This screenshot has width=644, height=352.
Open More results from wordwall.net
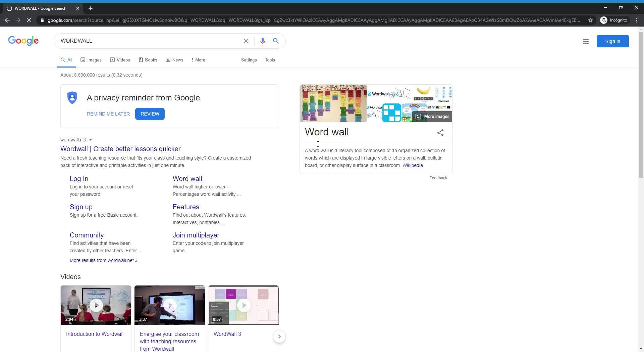(104, 260)
